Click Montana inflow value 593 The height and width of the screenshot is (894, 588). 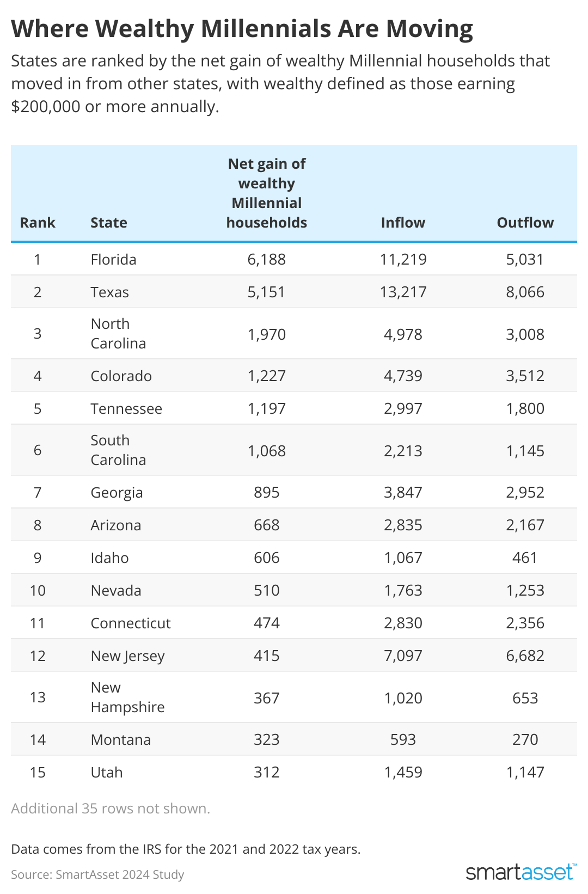(x=403, y=739)
